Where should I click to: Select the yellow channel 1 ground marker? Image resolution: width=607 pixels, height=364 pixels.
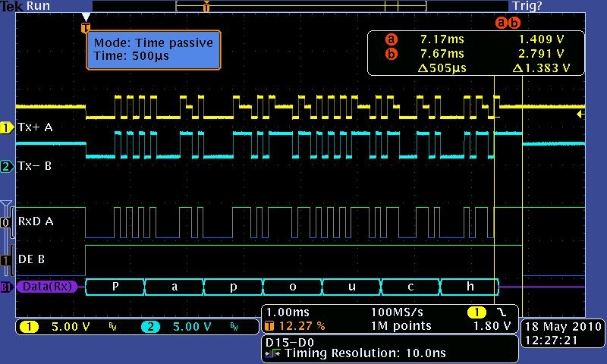pos(6,128)
